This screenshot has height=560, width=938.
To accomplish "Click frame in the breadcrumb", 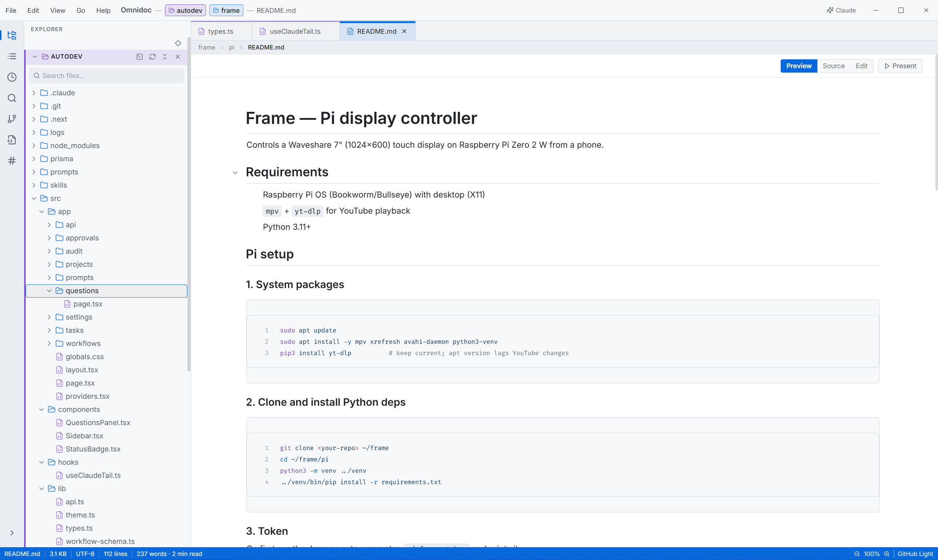I will [x=207, y=47].
